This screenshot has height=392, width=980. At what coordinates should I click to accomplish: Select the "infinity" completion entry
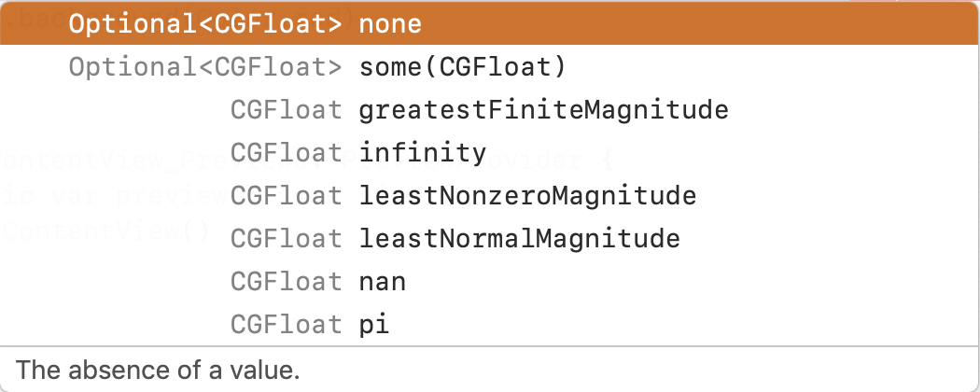pos(422,153)
